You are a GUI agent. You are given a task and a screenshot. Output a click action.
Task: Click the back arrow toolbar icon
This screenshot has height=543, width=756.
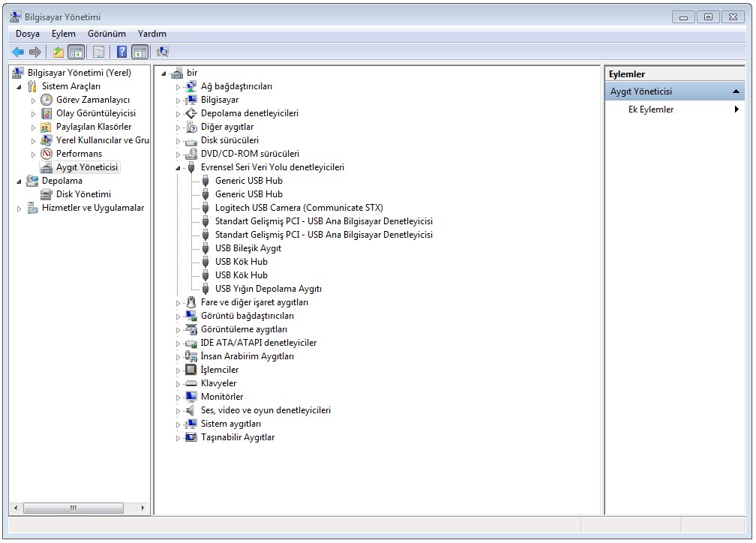pyautogui.click(x=17, y=52)
